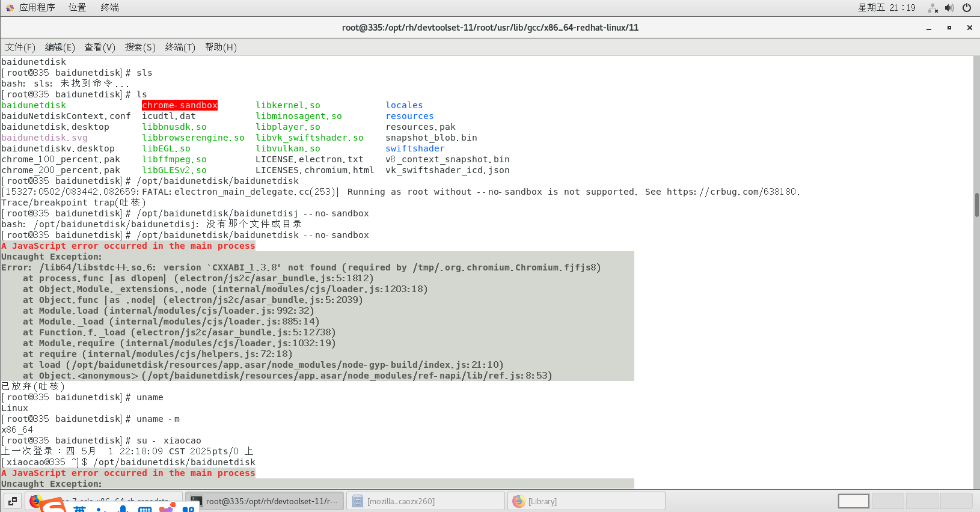The height and width of the screenshot is (512, 980).
Task: Click the show desktop icon in taskbar
Action: pyautogui.click(x=13, y=501)
